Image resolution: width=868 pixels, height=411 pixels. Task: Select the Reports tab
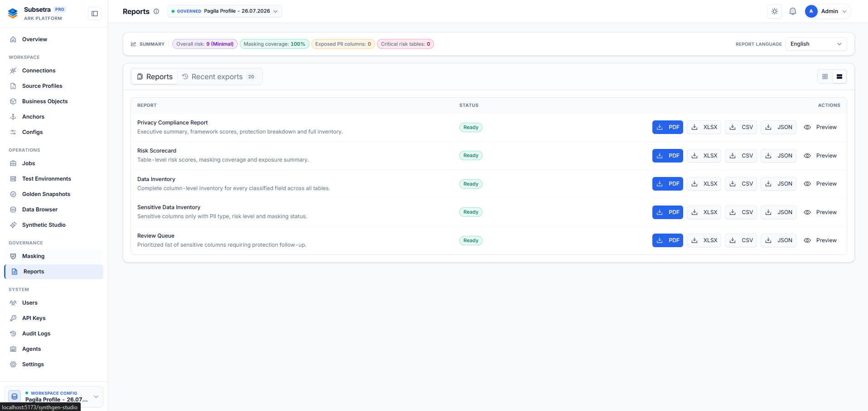click(154, 76)
